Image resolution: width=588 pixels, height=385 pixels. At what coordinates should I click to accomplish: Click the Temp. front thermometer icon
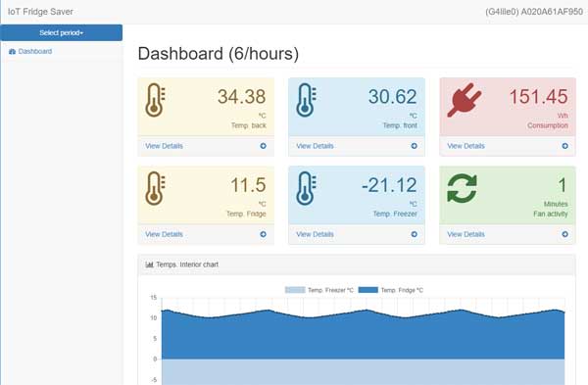306,100
